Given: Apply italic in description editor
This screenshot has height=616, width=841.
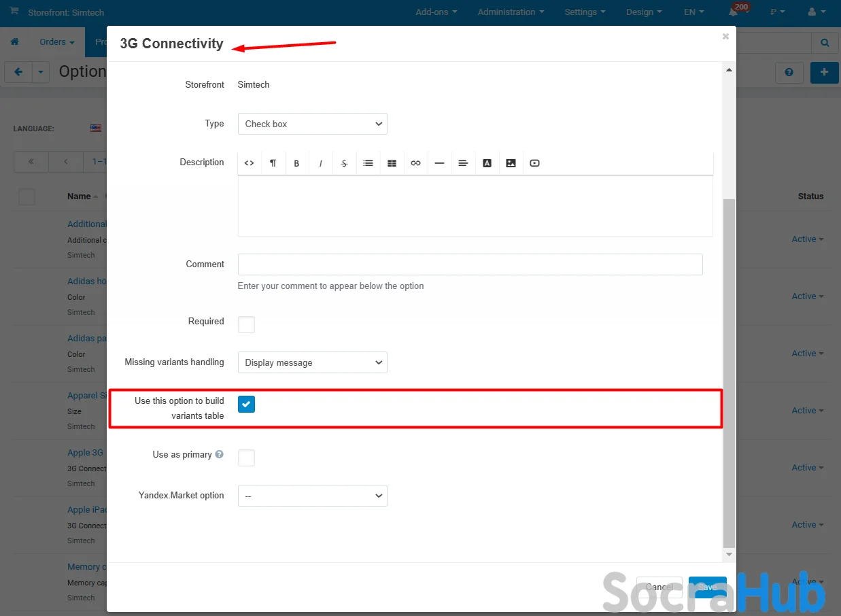Looking at the screenshot, I should pyautogui.click(x=320, y=163).
